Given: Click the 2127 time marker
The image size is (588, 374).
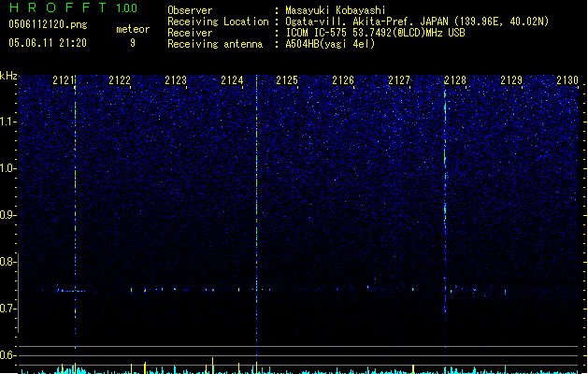Looking at the screenshot, I should pyautogui.click(x=399, y=80).
